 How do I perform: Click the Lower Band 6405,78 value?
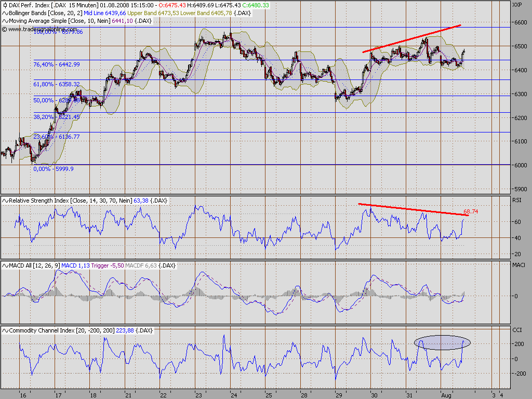pyautogui.click(x=206, y=13)
